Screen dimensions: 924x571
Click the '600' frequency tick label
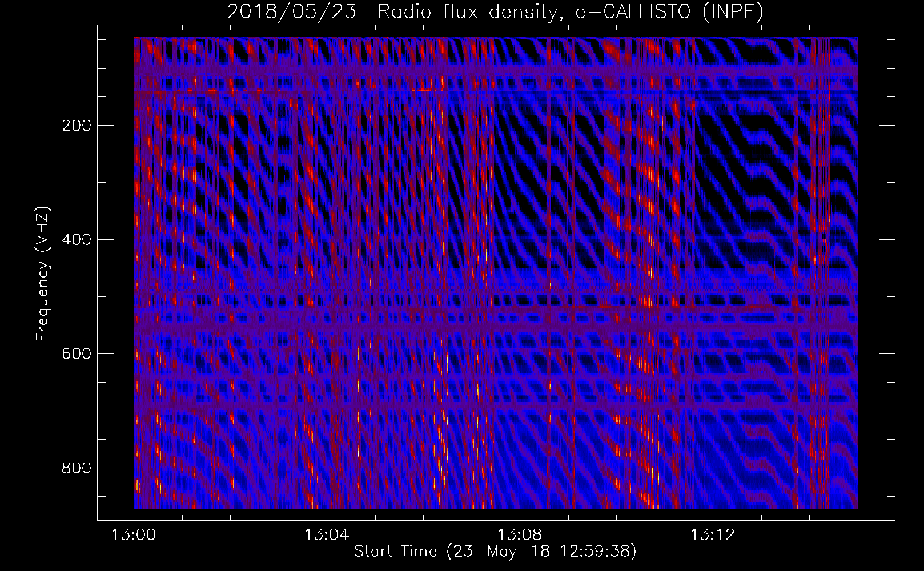(76, 354)
